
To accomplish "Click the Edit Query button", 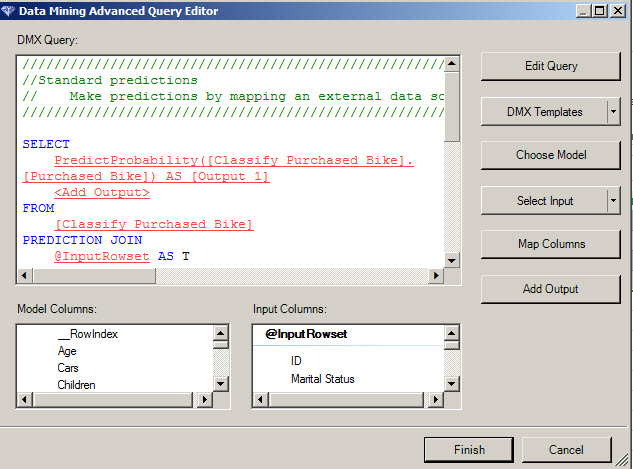I will [x=551, y=66].
